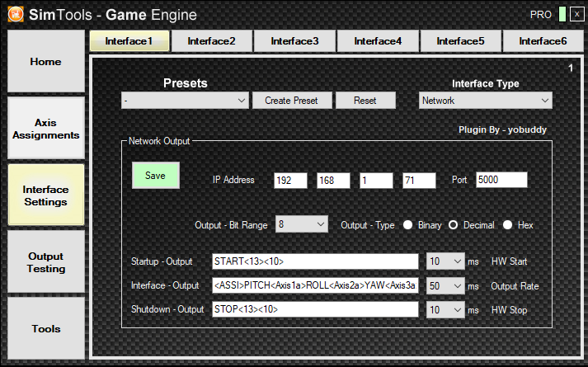Image resolution: width=588 pixels, height=367 pixels.
Task: Click the first IP octet field 192
Action: click(290, 181)
